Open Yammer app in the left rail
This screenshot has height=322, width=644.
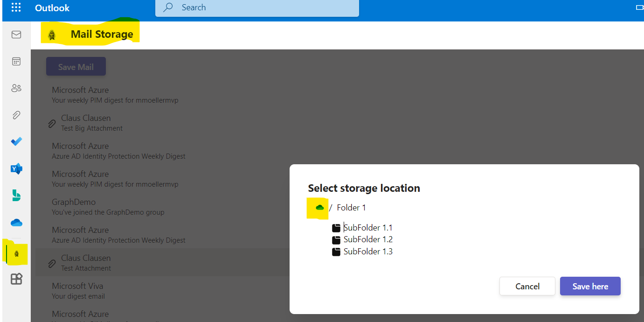(16, 168)
